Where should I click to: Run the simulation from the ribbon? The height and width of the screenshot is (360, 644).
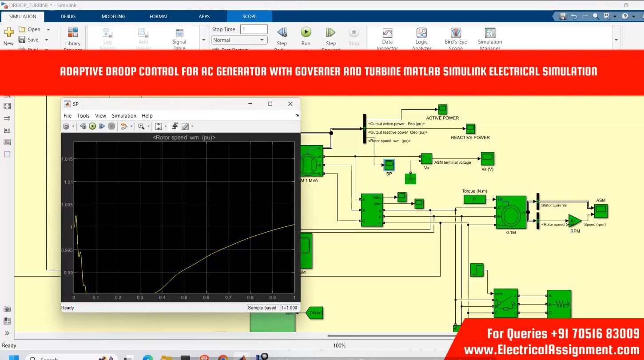(306, 33)
